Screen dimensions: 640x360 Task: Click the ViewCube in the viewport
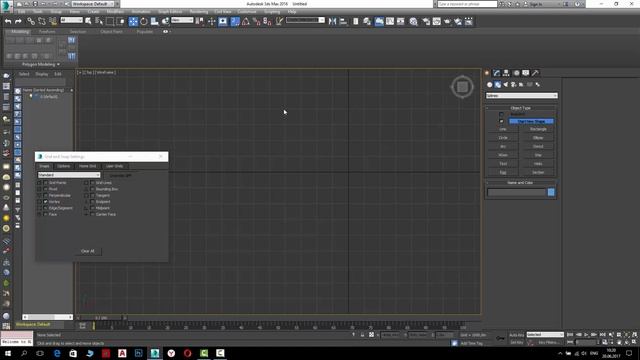click(462, 87)
